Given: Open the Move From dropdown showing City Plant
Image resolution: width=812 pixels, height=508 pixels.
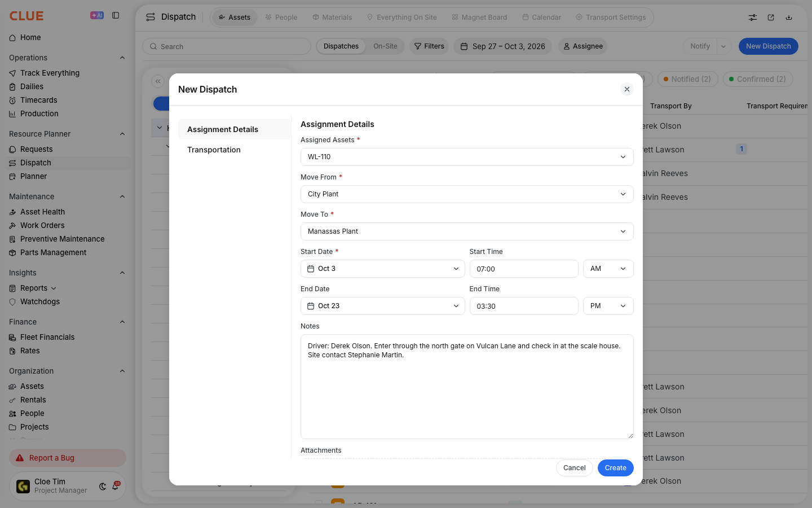Looking at the screenshot, I should [467, 194].
